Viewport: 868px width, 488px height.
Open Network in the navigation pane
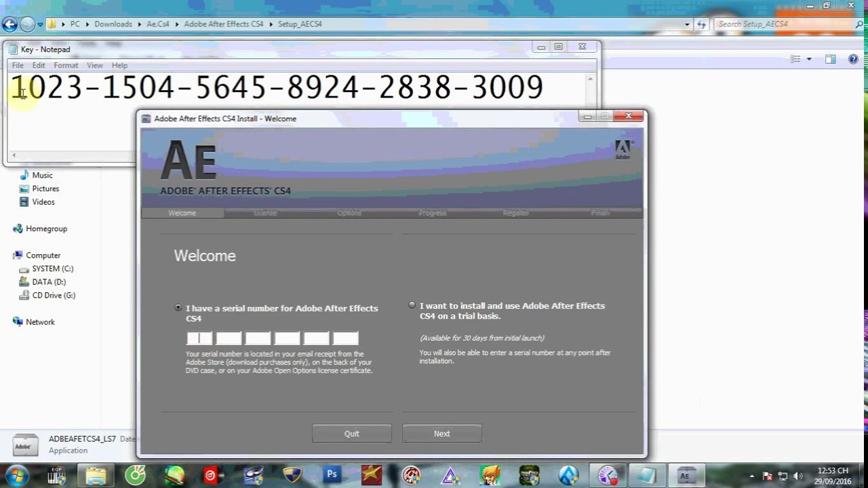pyautogui.click(x=40, y=322)
